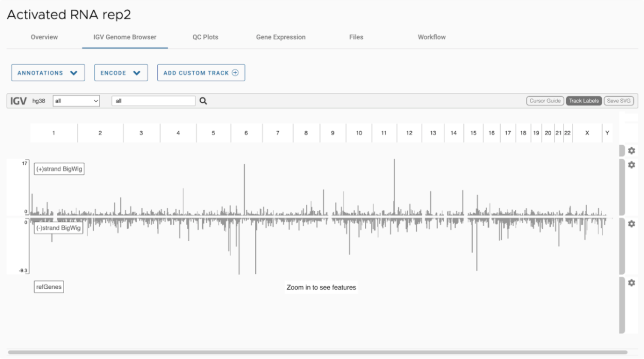This screenshot has width=644, height=359.
Task: Jump to chromosome X in the ideogram
Action: tap(587, 133)
